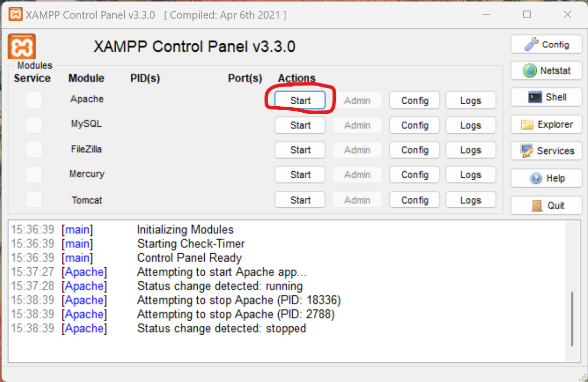Screen dimensions: 588x382
Task: Open the Apache Config menu
Action: (x=414, y=100)
